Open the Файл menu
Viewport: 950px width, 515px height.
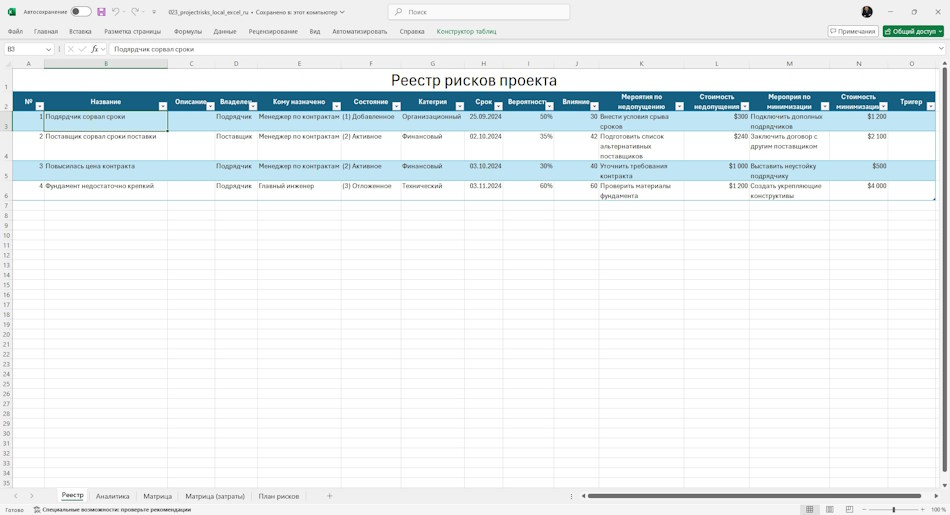pyautogui.click(x=15, y=32)
